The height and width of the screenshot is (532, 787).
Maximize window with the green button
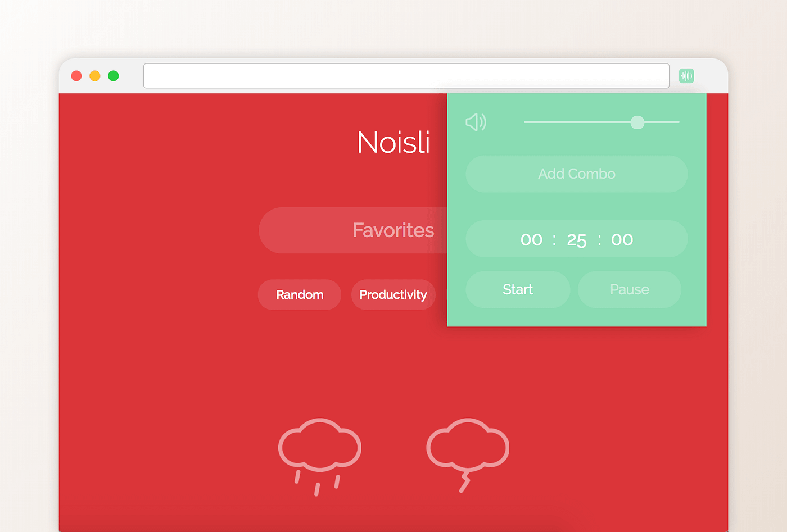(114, 76)
